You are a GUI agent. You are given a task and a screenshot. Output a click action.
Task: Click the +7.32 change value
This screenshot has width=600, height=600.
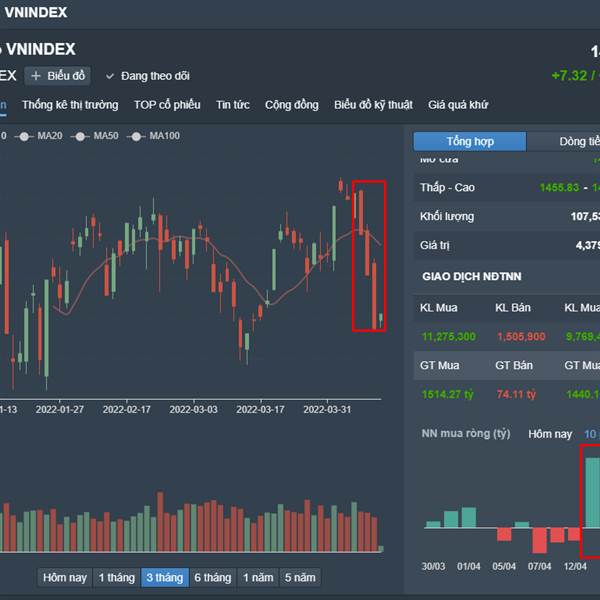(x=569, y=76)
